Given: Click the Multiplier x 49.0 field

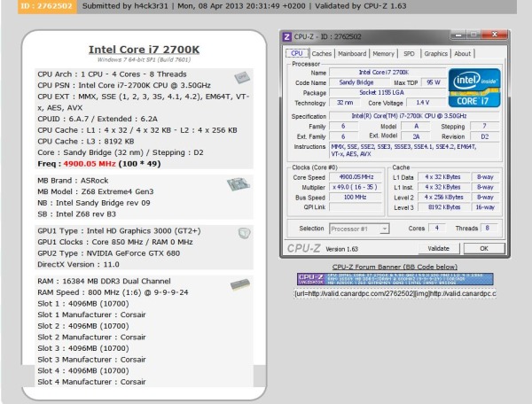Looking at the screenshot, I should pos(356,187).
